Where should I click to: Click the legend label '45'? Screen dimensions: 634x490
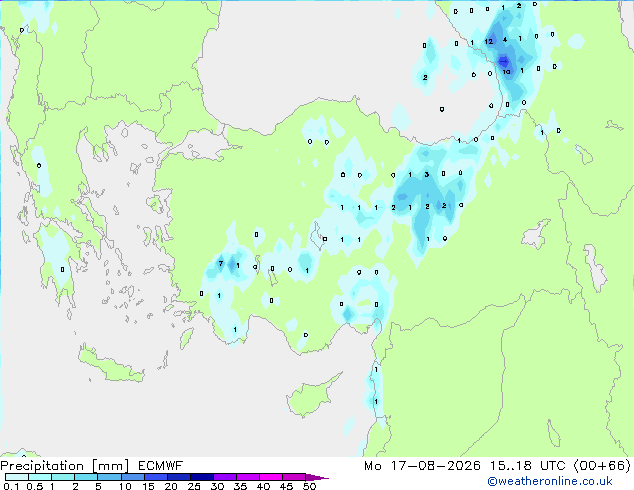(287, 486)
